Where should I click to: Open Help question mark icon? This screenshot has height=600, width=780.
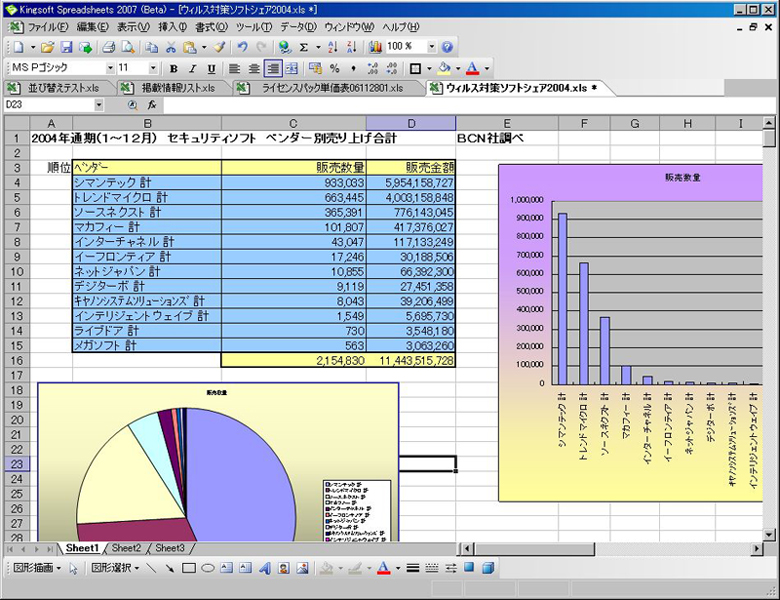447,47
